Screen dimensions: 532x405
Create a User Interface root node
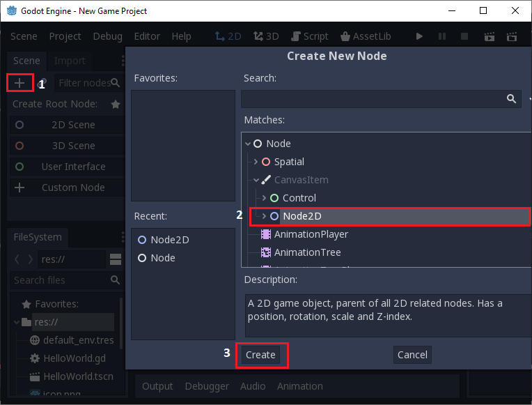tap(67, 167)
